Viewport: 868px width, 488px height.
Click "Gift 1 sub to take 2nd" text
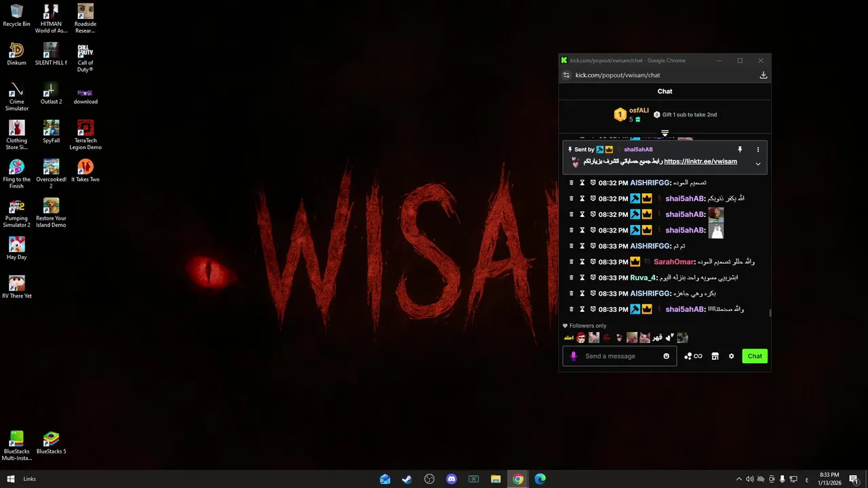(x=689, y=115)
